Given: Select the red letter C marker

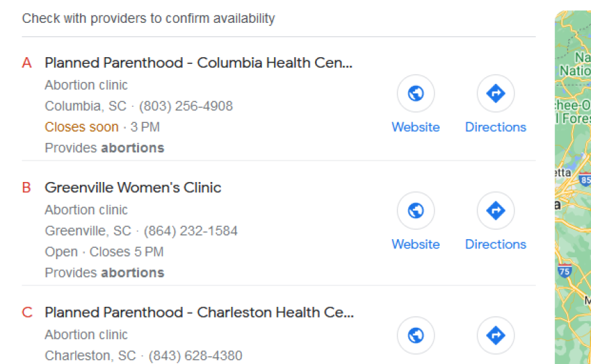Looking at the screenshot, I should click(27, 312).
